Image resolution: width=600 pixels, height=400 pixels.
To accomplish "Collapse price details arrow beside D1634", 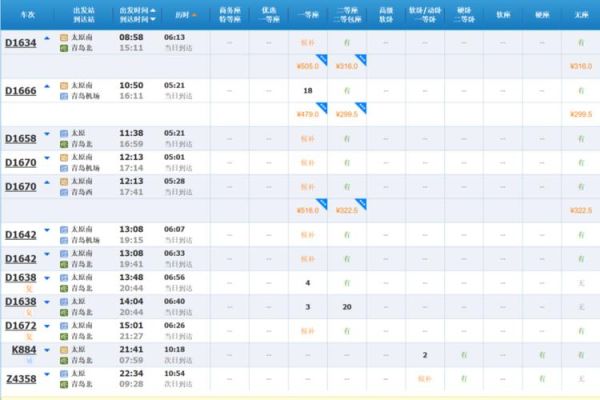I will (47, 38).
